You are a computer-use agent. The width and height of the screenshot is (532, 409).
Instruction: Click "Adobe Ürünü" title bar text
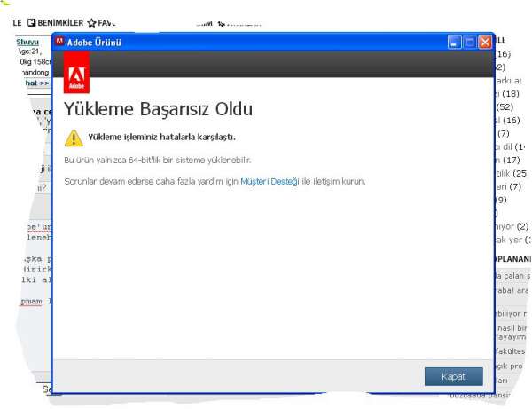[x=94, y=43]
